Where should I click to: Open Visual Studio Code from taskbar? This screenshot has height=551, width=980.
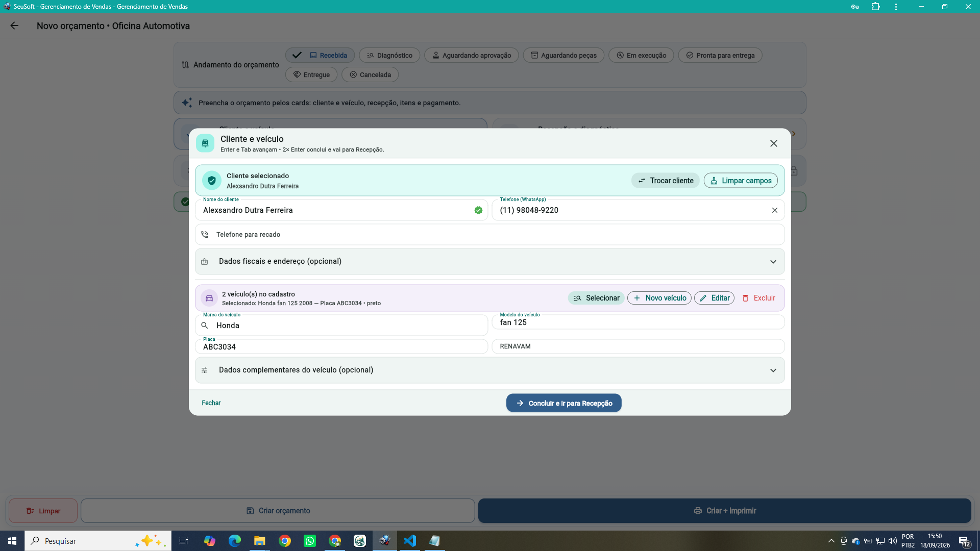coord(410,541)
